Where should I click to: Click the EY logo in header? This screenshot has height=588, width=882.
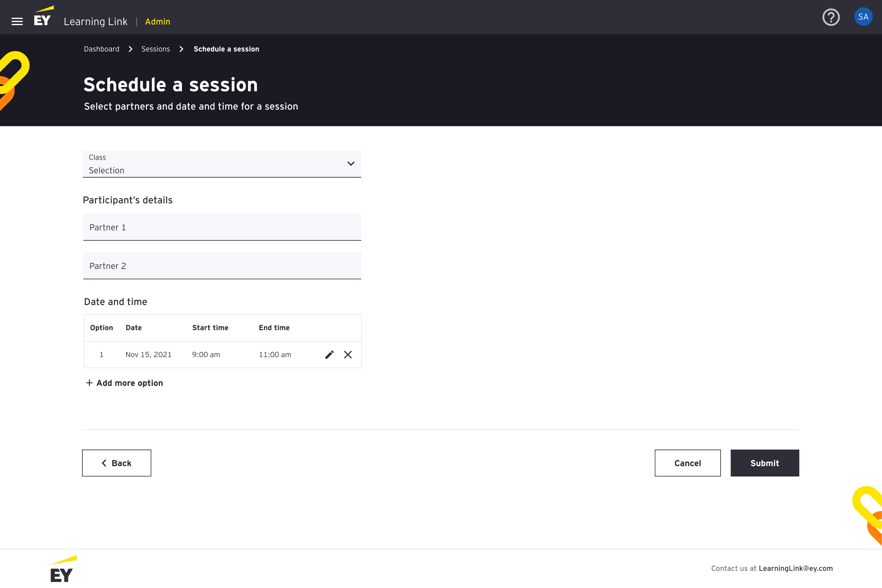click(x=43, y=17)
